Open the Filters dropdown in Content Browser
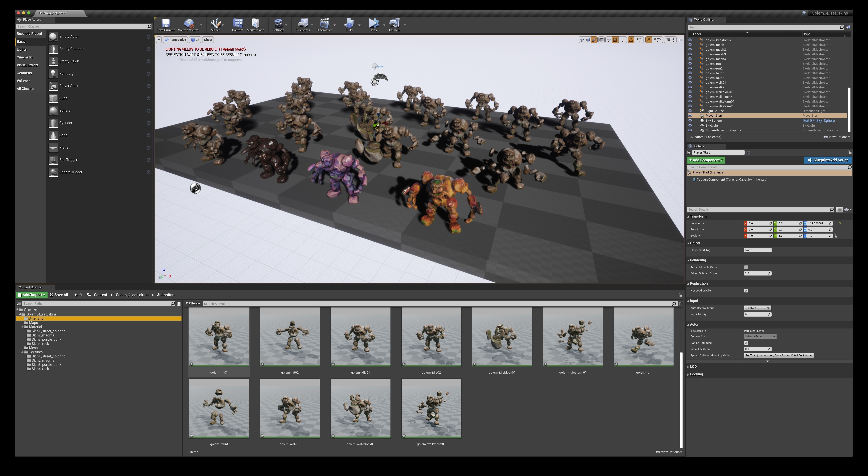The width and height of the screenshot is (868, 476). point(193,304)
